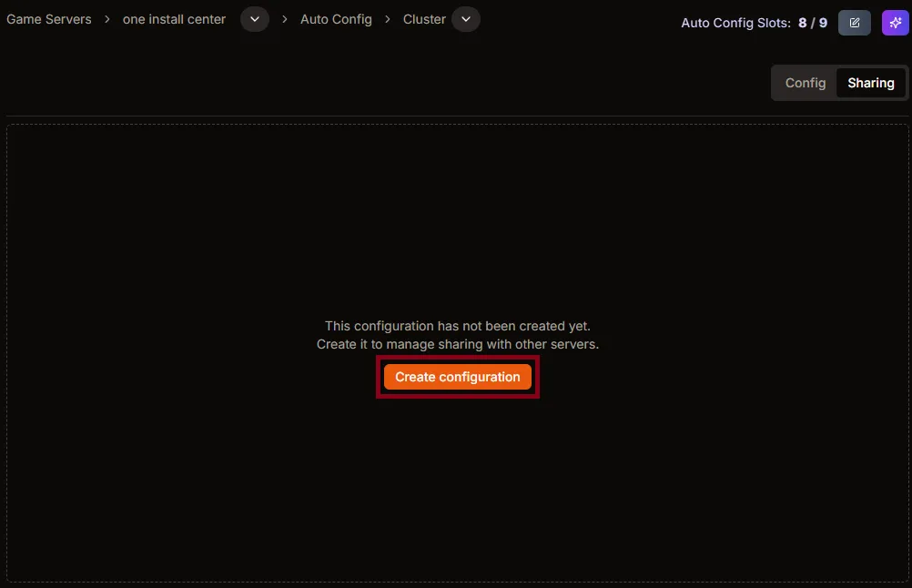Viewport: 912px width, 588px height.
Task: Click the 'has not been created yet' message
Action: click(x=457, y=326)
